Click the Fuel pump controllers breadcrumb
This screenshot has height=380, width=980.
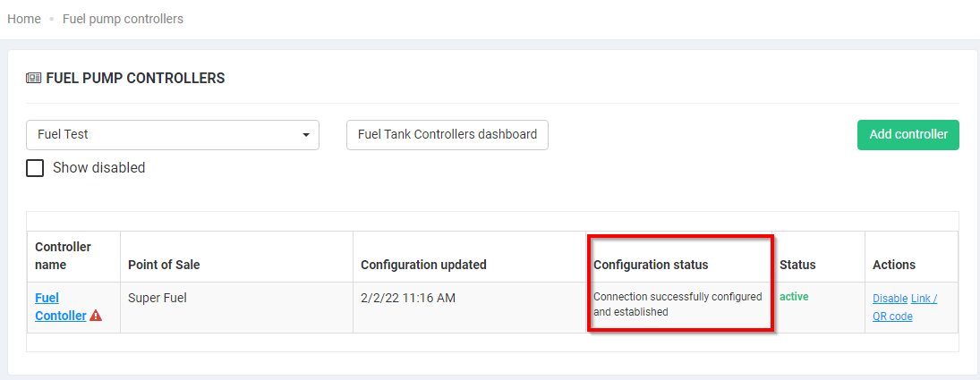(x=123, y=19)
